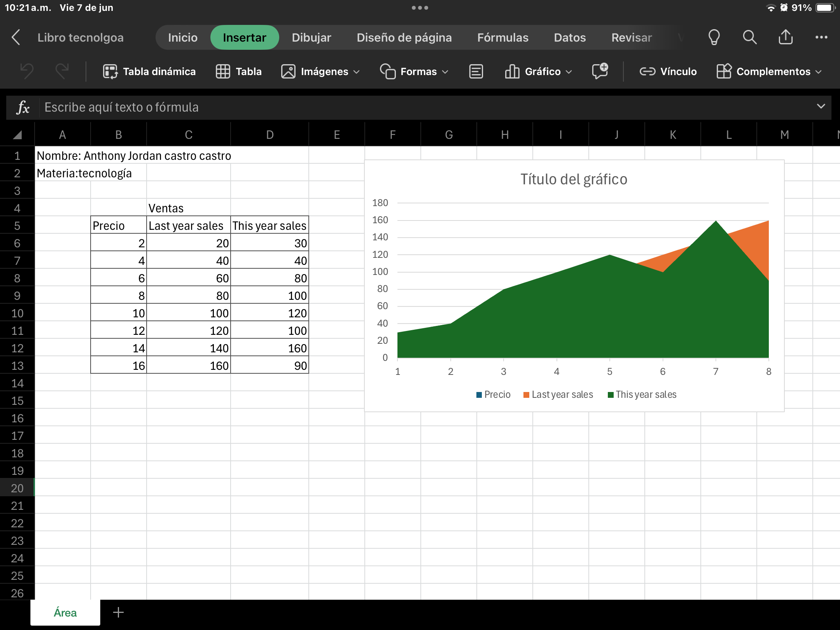Add a new comment via the comment icon
This screenshot has width=840, height=630.
[x=600, y=71]
